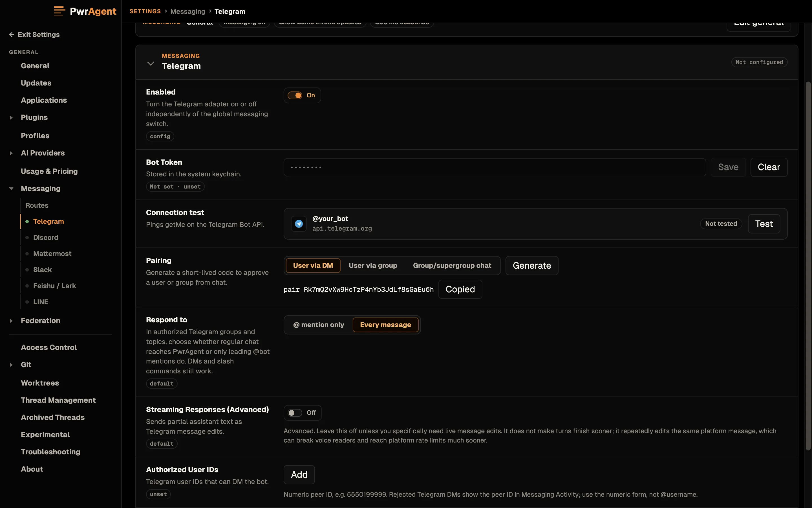Open the Troubleshooting page
Viewport: 812px width, 508px height.
[x=50, y=452]
